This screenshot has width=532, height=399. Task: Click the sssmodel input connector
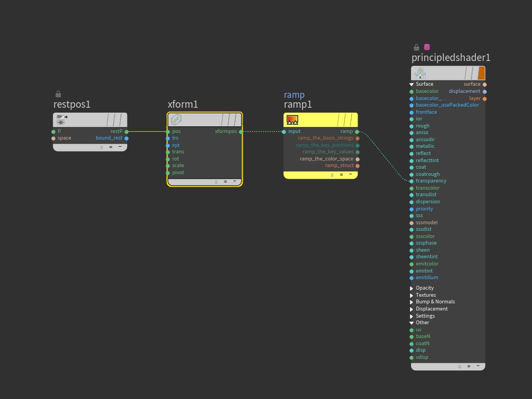[x=412, y=223]
